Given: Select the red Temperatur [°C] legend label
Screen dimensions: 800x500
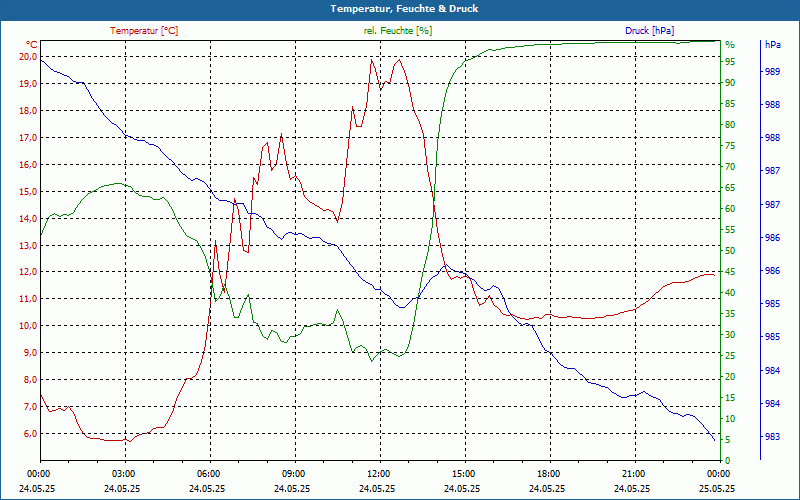Looking at the screenshot, I should 144,31.
